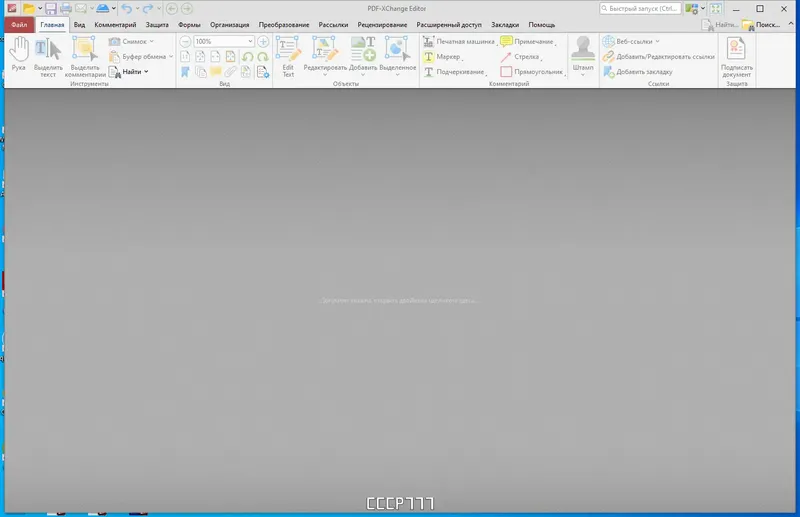
Task: Open the zoom level 100% dropdown
Action: point(250,41)
